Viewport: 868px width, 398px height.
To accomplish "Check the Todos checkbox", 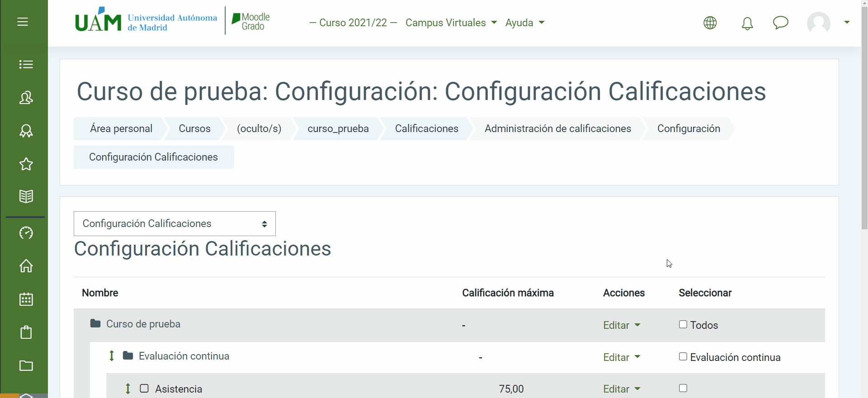I will pyautogui.click(x=683, y=324).
